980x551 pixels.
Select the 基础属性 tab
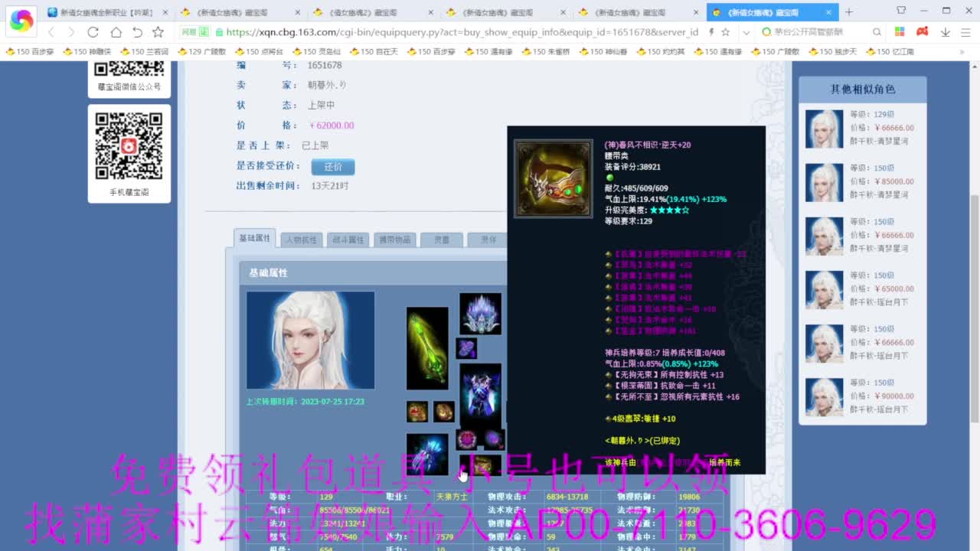(x=254, y=238)
